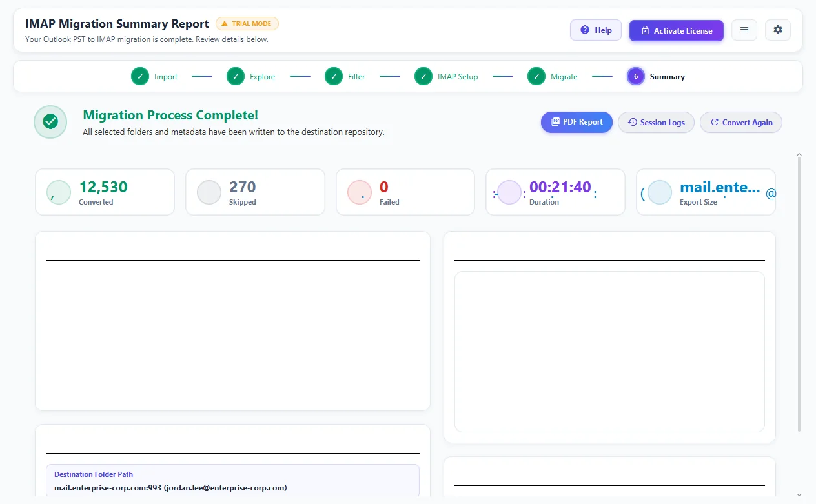Click the "mail.ente..." export size value
This screenshot has width=816, height=504.
pyautogui.click(x=720, y=187)
